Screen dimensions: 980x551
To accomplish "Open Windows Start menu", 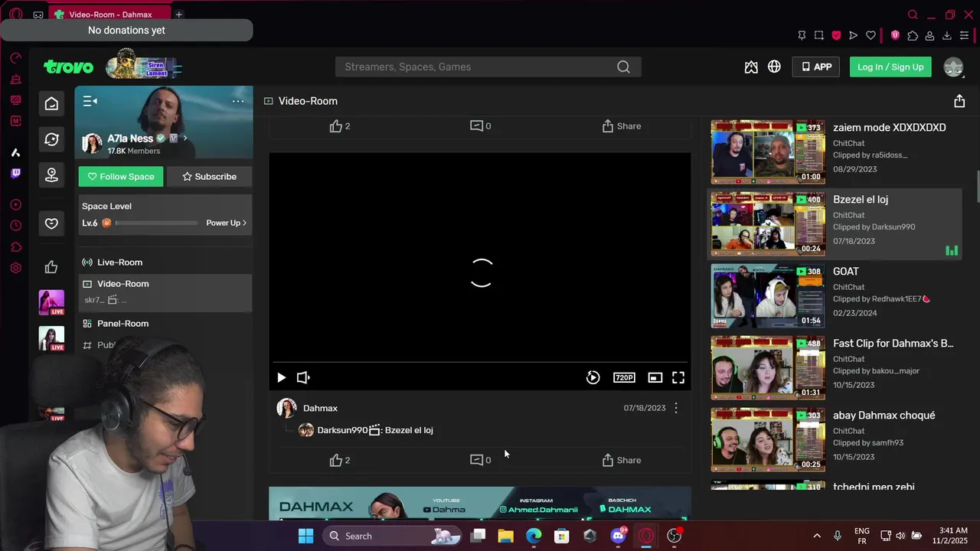I will pos(305,536).
